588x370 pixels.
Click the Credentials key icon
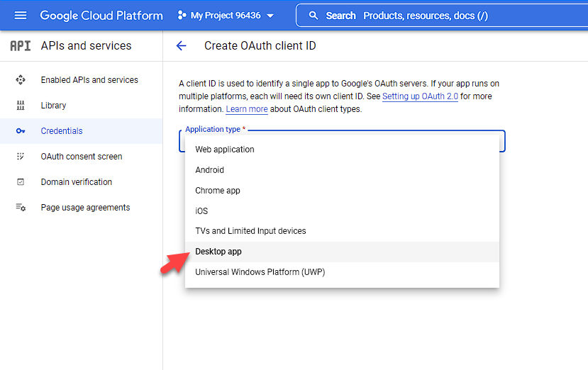(x=21, y=131)
